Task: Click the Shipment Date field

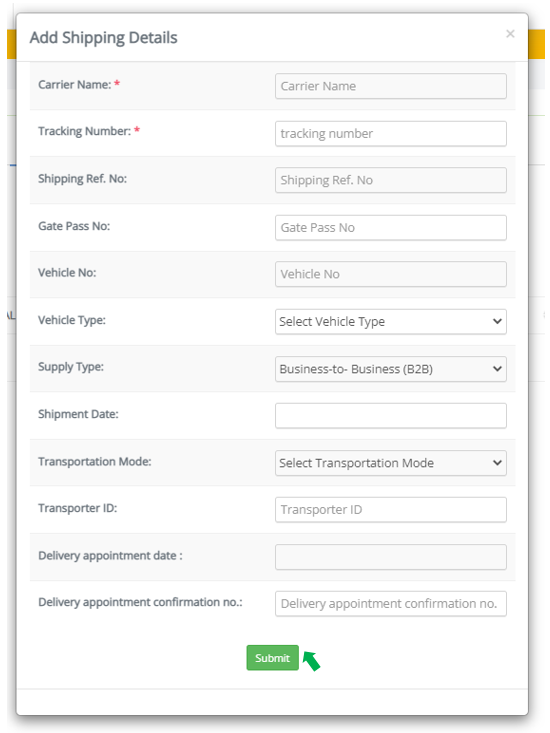Action: 391,416
